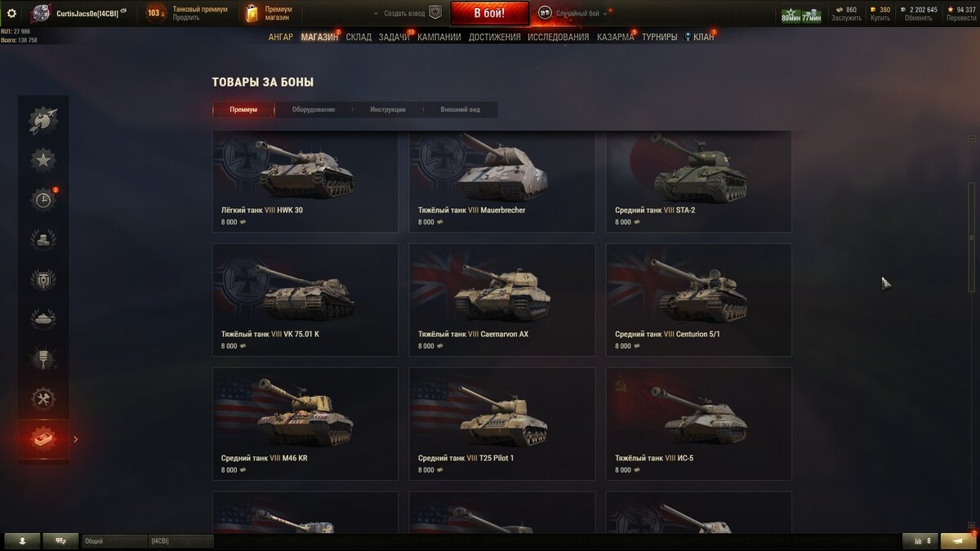Expand the sidebar chevron beside bonds icon

tap(76, 439)
